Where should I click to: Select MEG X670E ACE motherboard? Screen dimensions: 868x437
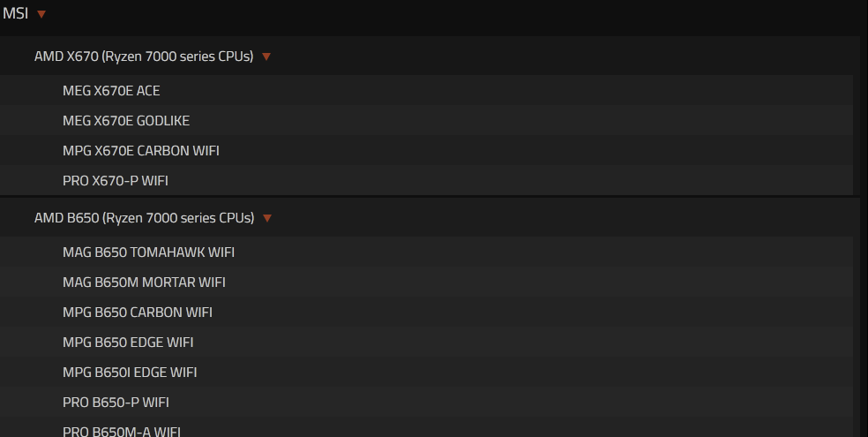(111, 91)
